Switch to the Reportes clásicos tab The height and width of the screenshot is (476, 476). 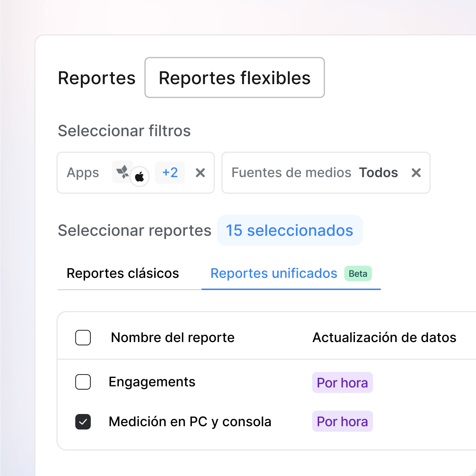coord(123,273)
